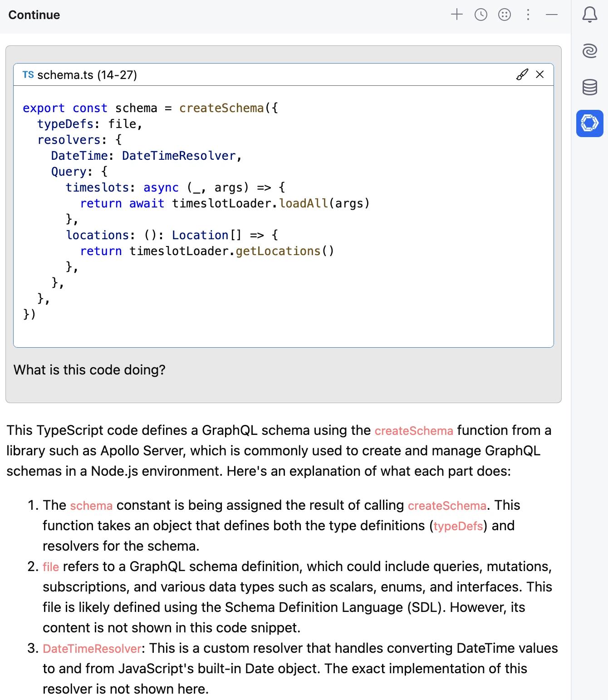Click the loadAll line in code block

225,203
